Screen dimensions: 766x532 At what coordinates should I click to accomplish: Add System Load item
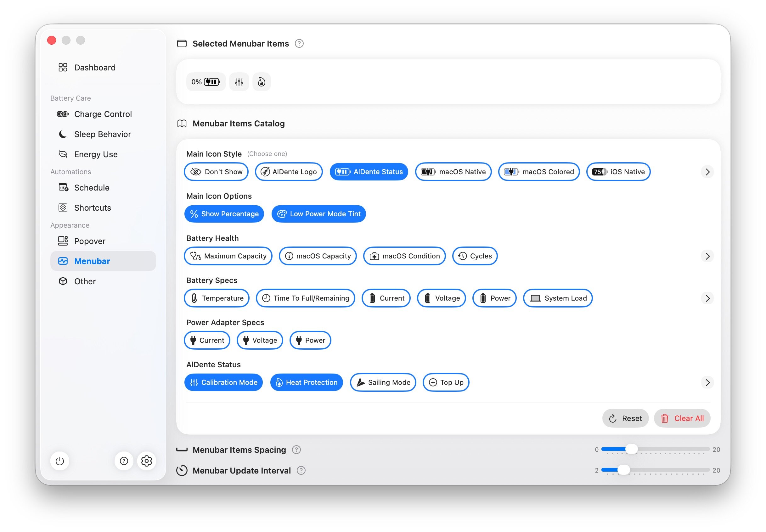pyautogui.click(x=558, y=298)
